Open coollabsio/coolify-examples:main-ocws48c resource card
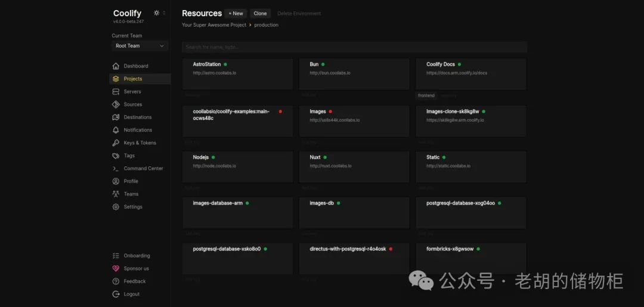The image size is (644, 307). click(237, 121)
